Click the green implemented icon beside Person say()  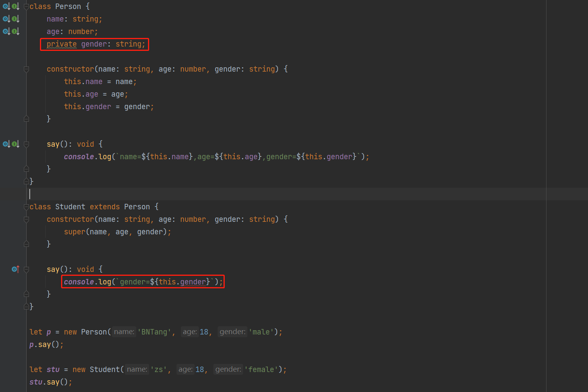(15, 144)
